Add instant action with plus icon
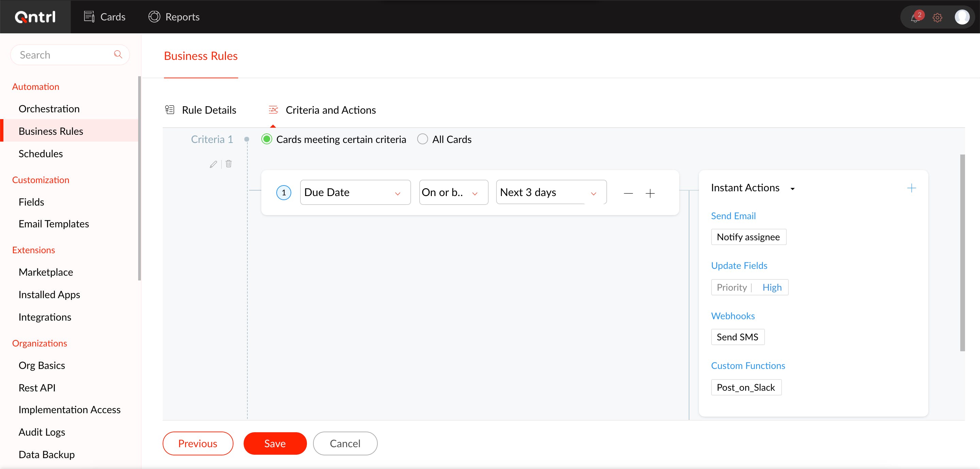980x469 pixels. (911, 188)
